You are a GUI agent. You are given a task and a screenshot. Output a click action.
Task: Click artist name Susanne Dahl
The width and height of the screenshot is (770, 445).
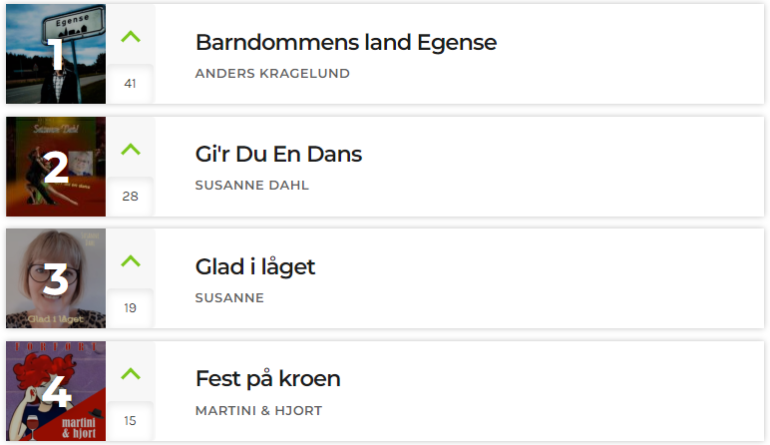pos(252,186)
